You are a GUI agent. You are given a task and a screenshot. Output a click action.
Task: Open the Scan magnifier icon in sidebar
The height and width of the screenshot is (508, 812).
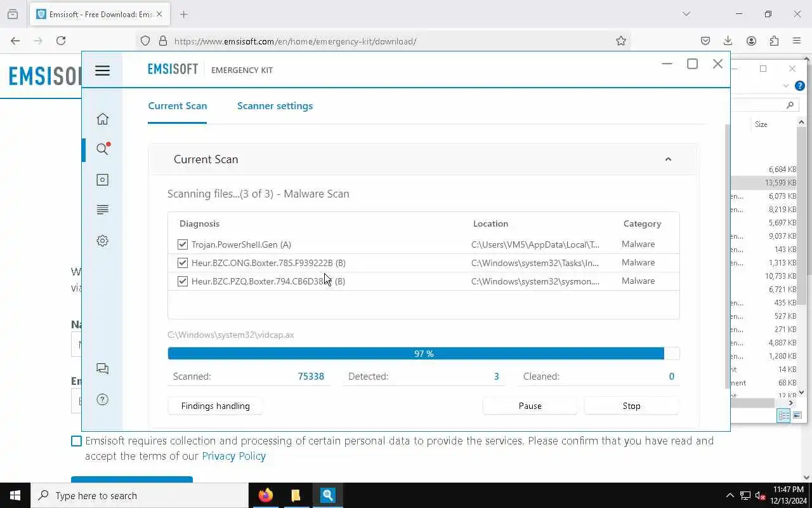point(102,149)
